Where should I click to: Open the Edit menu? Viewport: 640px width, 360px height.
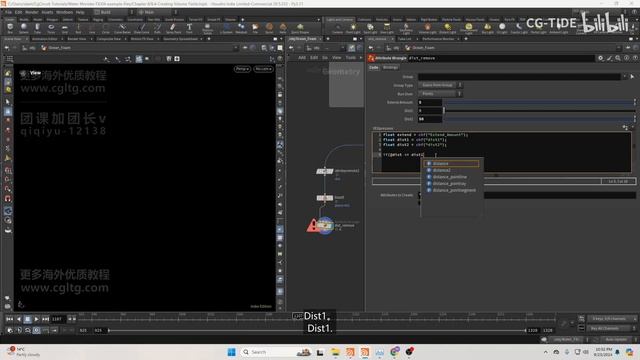(18, 12)
